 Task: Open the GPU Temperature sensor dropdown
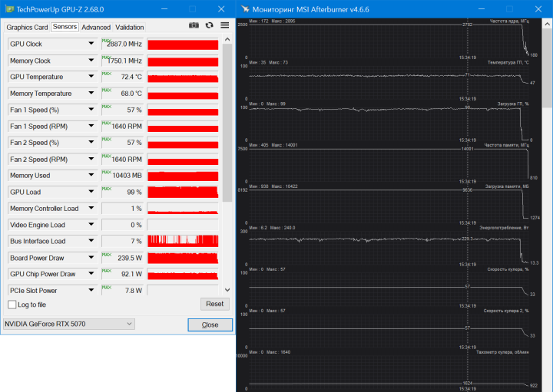91,77
